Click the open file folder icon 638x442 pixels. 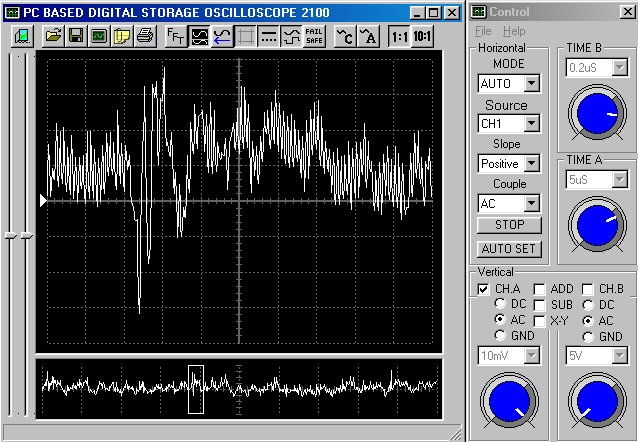pos(53,36)
